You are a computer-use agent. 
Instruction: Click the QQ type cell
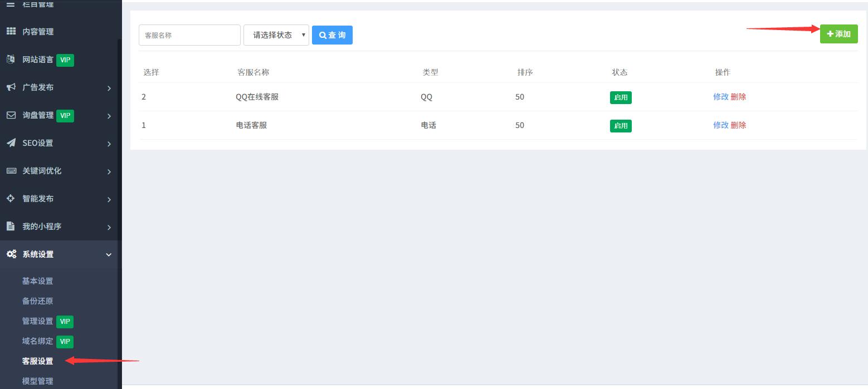pos(426,97)
